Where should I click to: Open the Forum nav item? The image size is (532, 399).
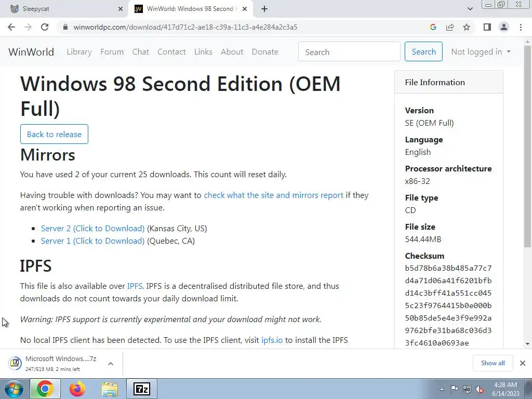coord(112,52)
